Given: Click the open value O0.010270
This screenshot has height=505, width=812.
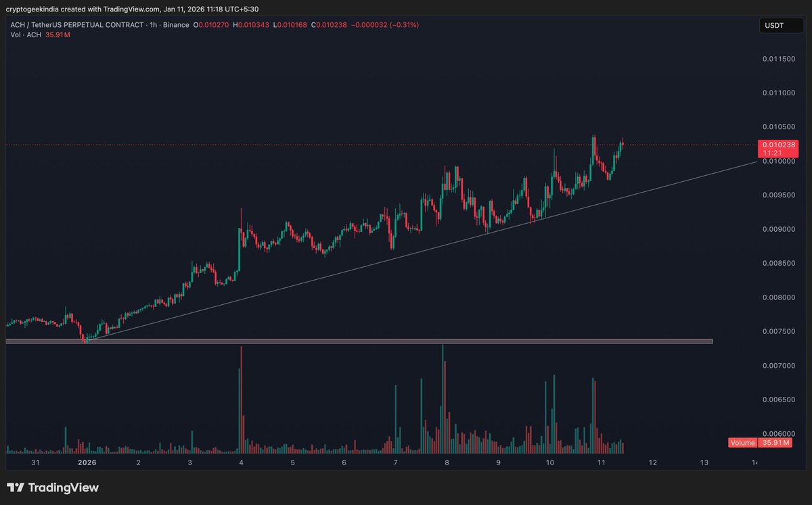Looking at the screenshot, I should click(211, 25).
